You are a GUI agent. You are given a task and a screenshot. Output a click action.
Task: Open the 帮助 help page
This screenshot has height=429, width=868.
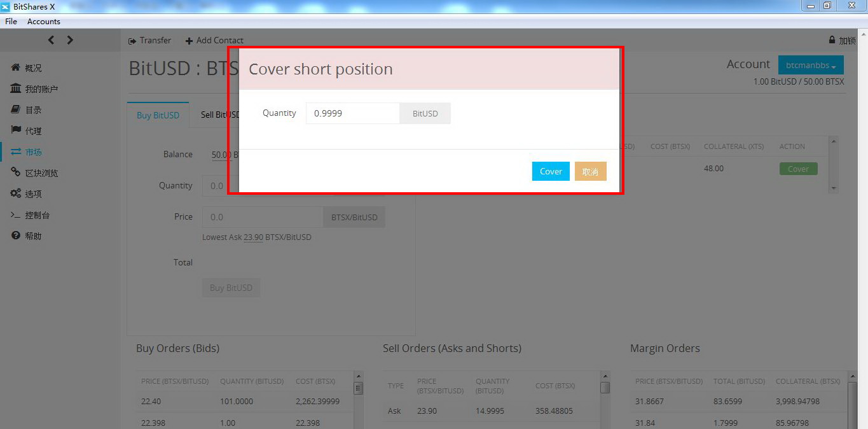[26, 236]
